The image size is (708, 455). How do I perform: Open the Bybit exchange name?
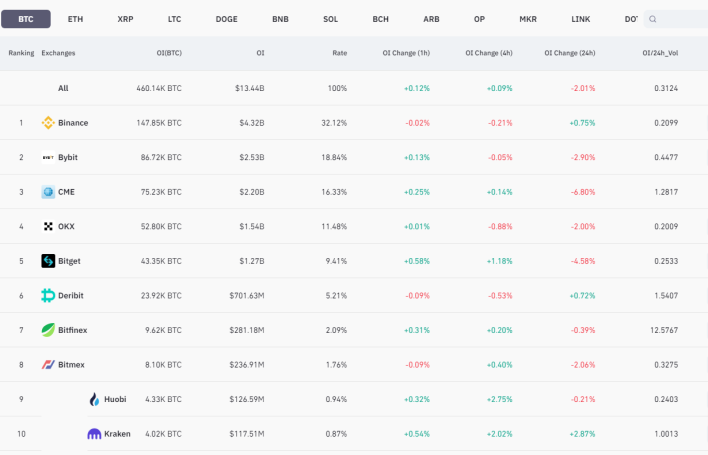tap(68, 158)
